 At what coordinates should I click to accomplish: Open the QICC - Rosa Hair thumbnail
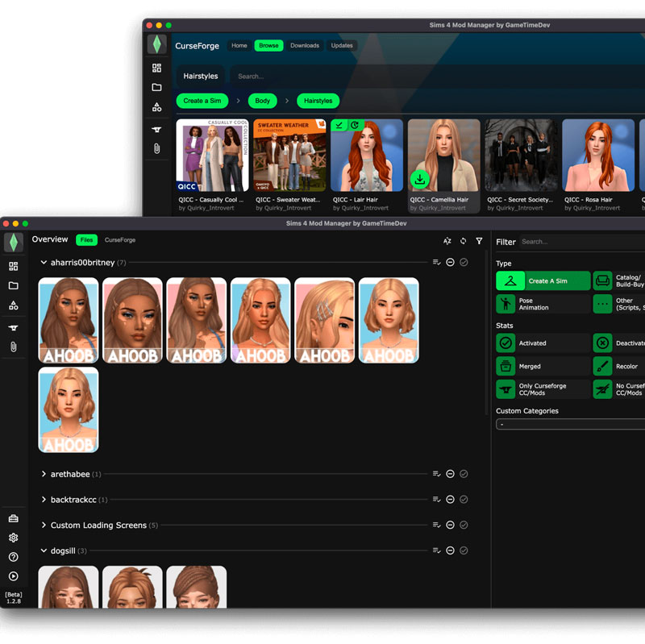point(598,156)
